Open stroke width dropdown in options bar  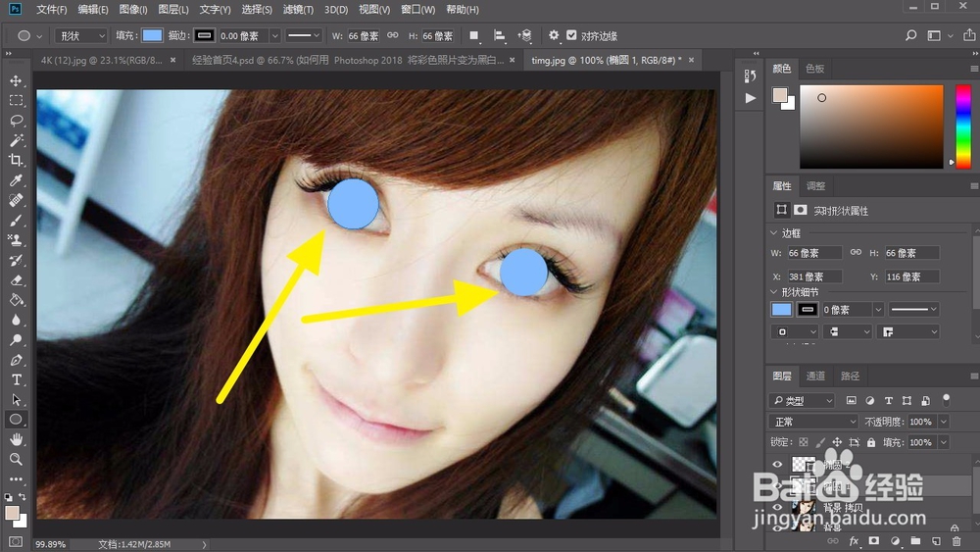tap(274, 35)
